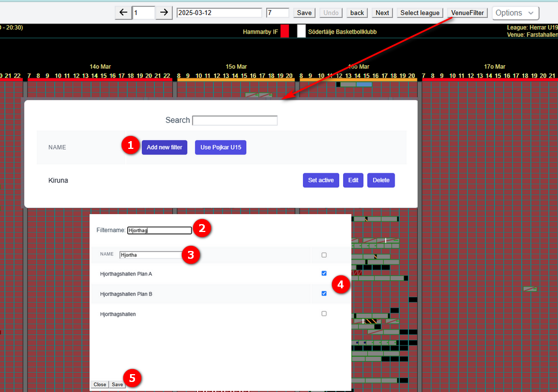Click Add new filter button
This screenshot has height=392, width=558.
(x=165, y=147)
